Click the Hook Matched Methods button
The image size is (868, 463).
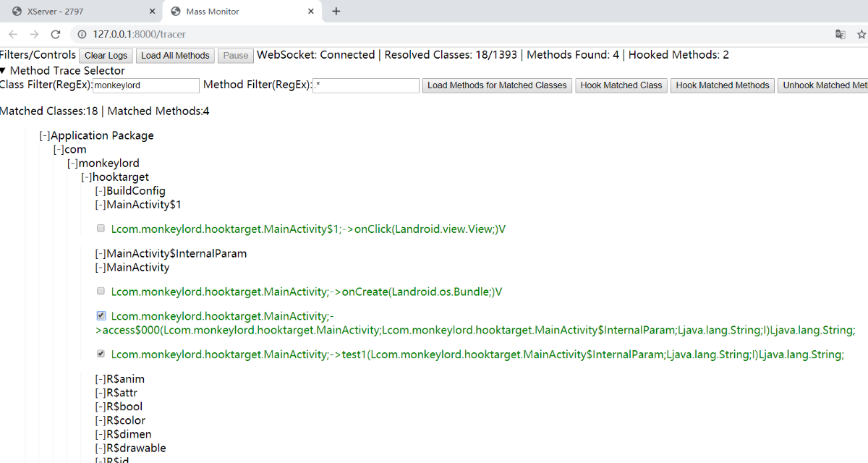point(723,85)
